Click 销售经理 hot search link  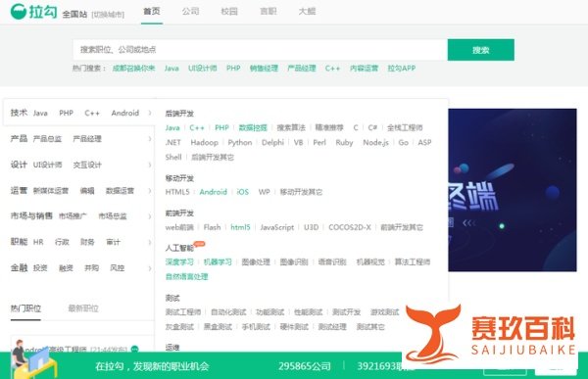coord(264,69)
